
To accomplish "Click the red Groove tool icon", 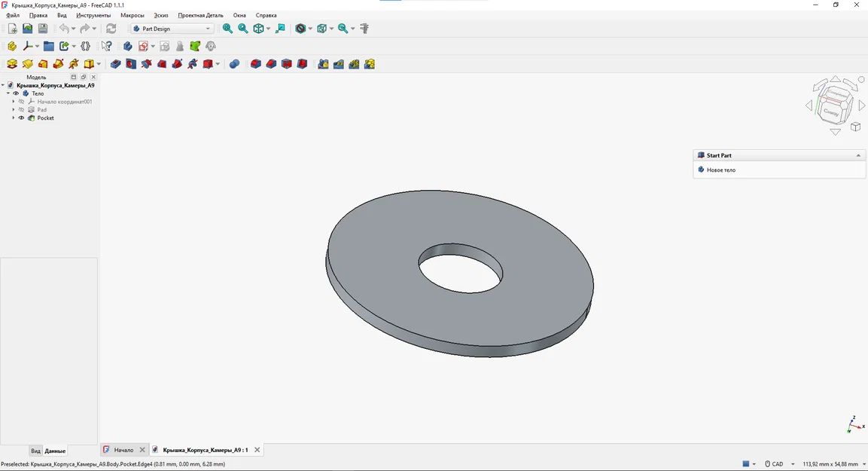I will (146, 64).
